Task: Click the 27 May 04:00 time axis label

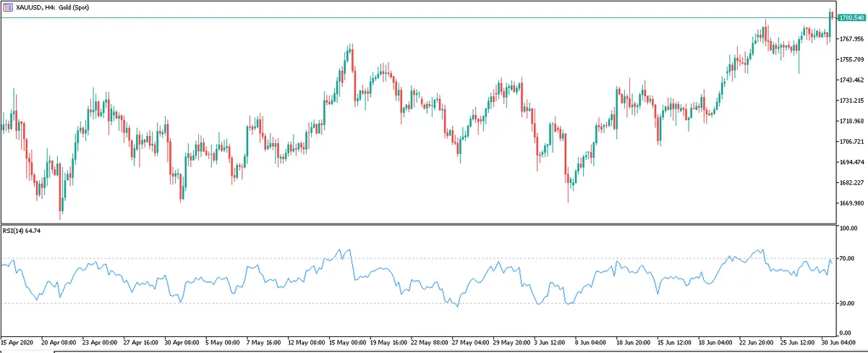Action: [x=471, y=341]
